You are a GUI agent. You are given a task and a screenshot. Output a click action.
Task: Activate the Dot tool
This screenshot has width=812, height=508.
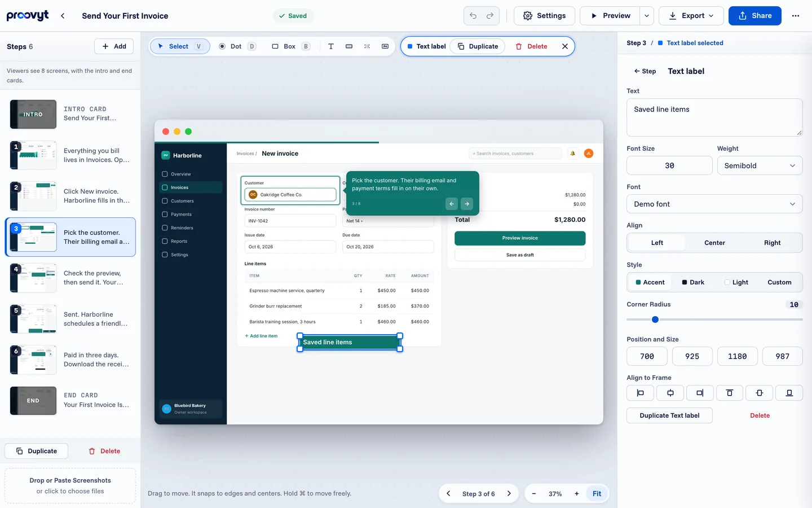click(x=237, y=46)
